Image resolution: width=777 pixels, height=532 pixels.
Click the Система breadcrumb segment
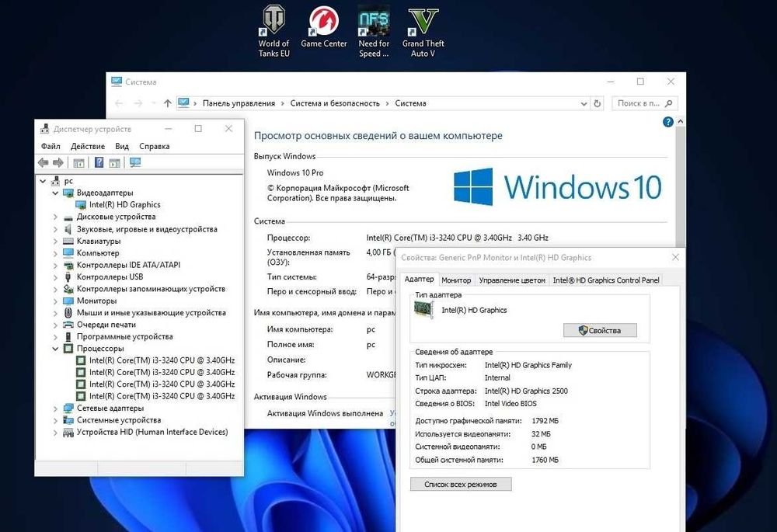(410, 103)
